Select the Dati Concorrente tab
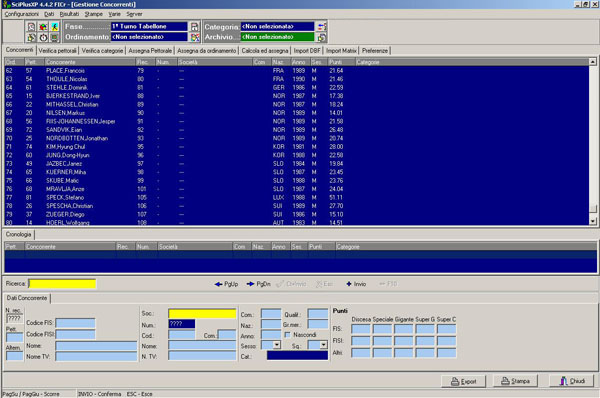 coord(27,298)
